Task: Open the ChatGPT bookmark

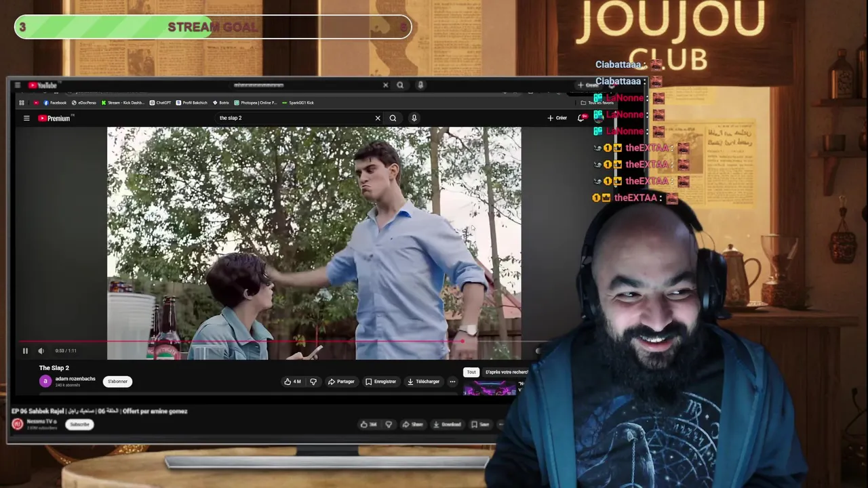Action: pyautogui.click(x=161, y=103)
